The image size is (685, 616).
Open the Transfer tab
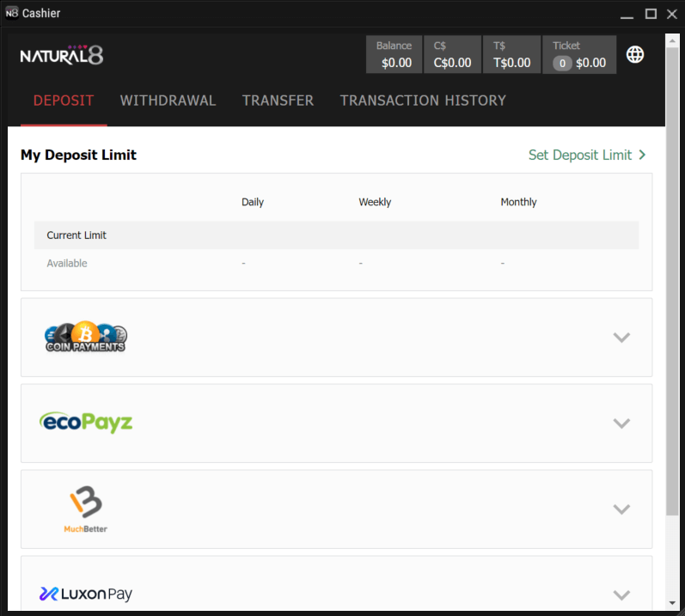(278, 101)
